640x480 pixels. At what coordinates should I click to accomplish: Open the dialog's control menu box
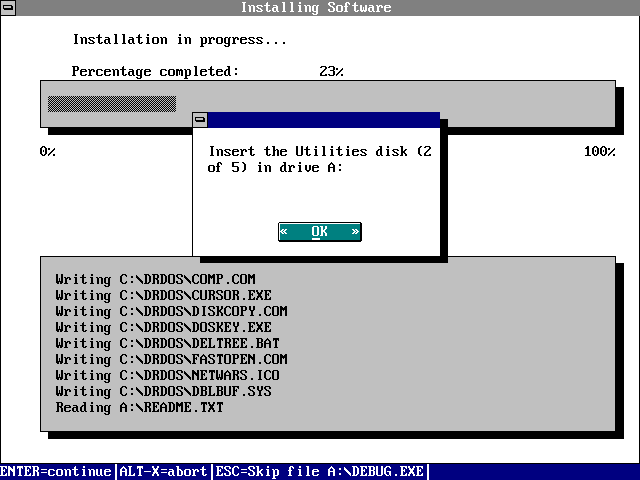pos(201,120)
